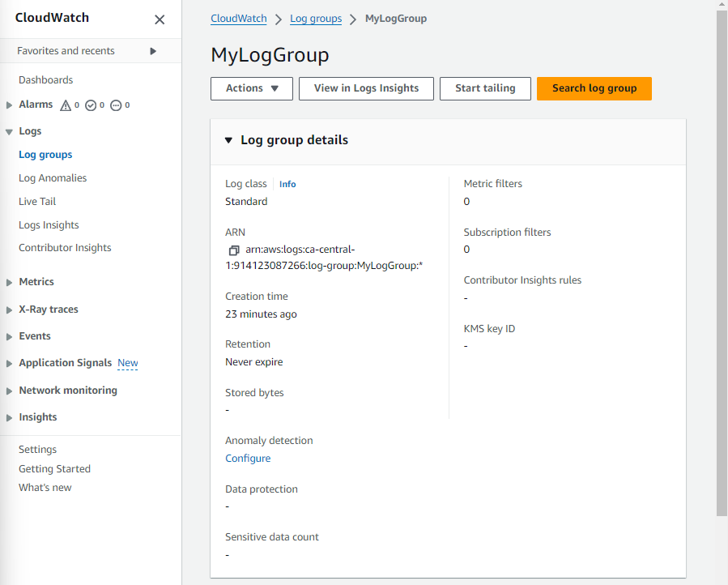Image resolution: width=728 pixels, height=585 pixels.
Task: Open Log class Info link
Action: pyautogui.click(x=287, y=185)
